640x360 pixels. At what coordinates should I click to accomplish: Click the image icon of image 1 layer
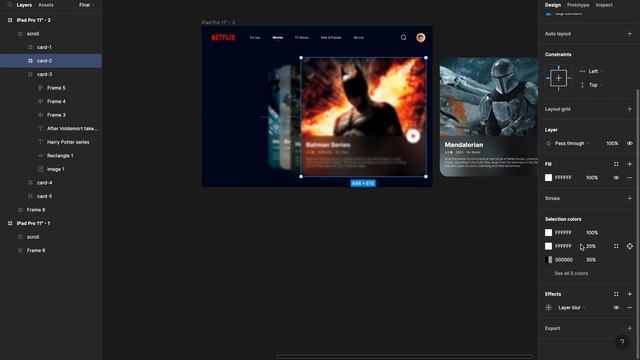(x=40, y=169)
